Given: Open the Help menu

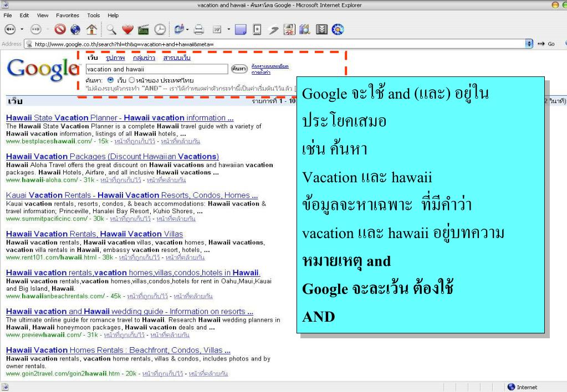Looking at the screenshot, I should 113,15.
